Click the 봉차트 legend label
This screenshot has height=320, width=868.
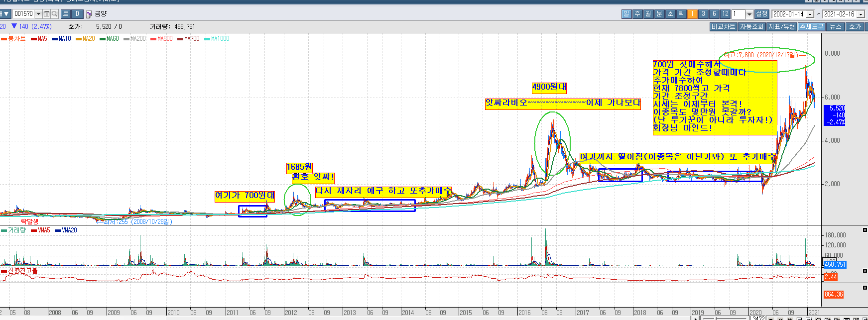pos(17,38)
